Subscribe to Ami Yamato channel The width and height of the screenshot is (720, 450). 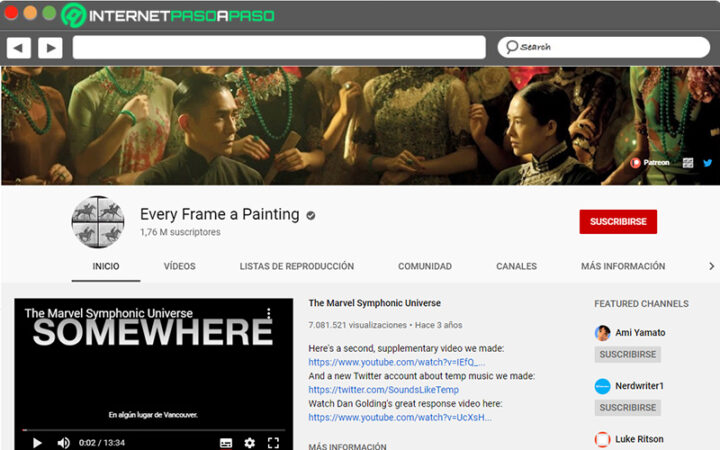click(x=628, y=354)
